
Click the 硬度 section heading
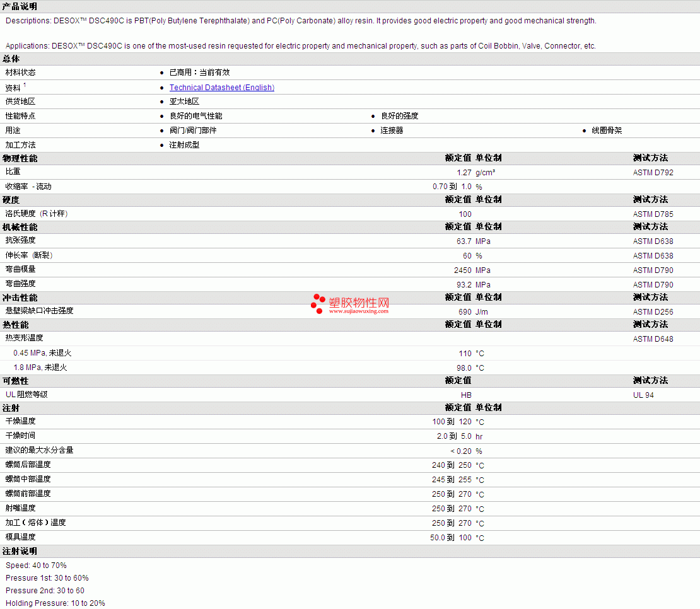[11, 200]
